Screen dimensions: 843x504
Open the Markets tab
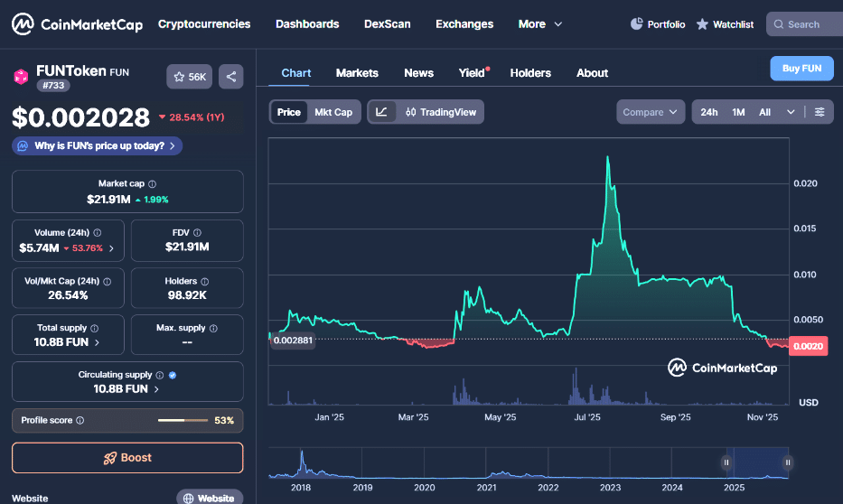point(357,73)
